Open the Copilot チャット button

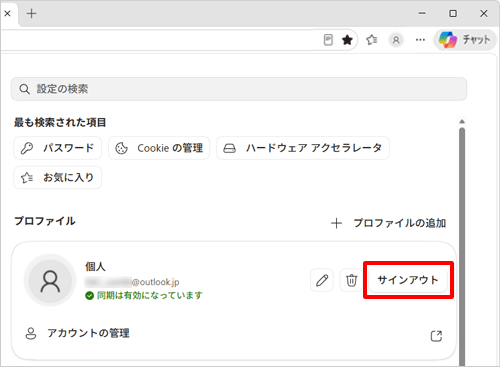(x=465, y=40)
